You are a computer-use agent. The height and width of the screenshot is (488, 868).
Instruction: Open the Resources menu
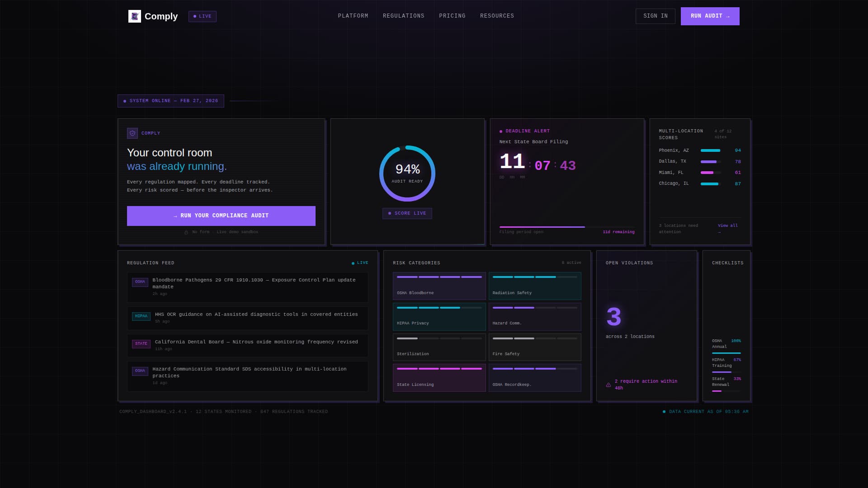click(497, 16)
